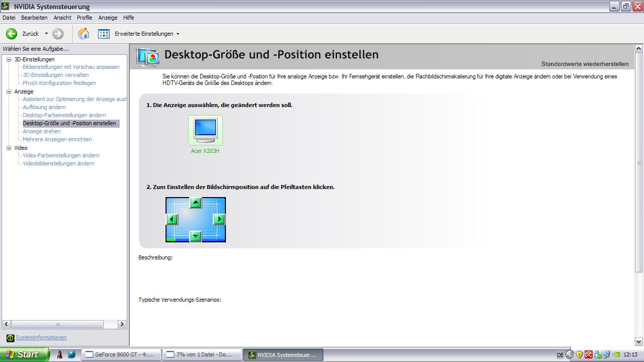Viewport: 644px width, 362px height.
Task: Open Anzeige drehen
Action: 42,131
